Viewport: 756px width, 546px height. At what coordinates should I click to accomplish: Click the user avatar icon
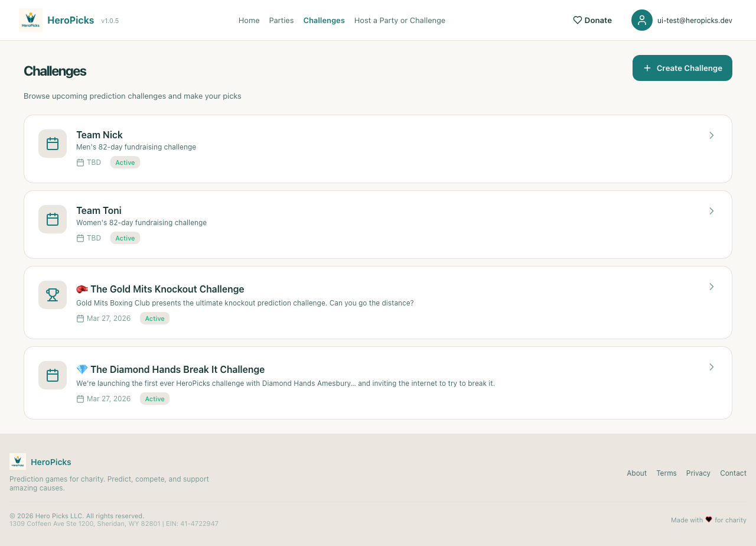pyautogui.click(x=641, y=20)
